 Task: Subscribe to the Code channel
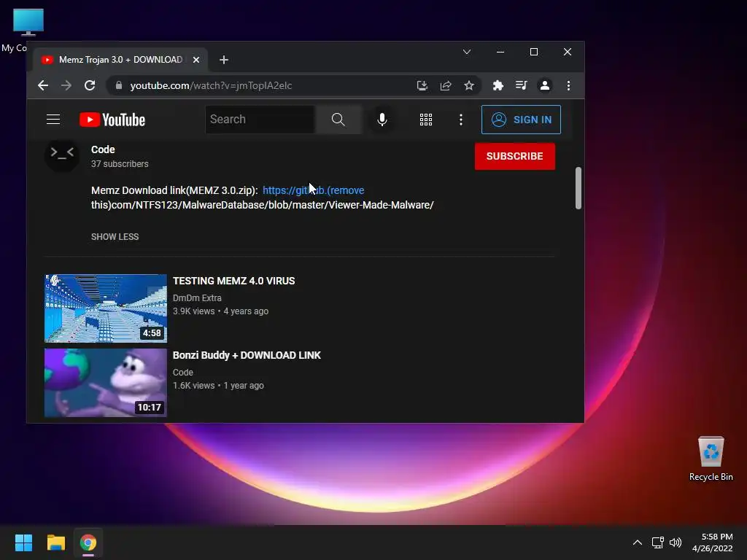pyautogui.click(x=515, y=156)
